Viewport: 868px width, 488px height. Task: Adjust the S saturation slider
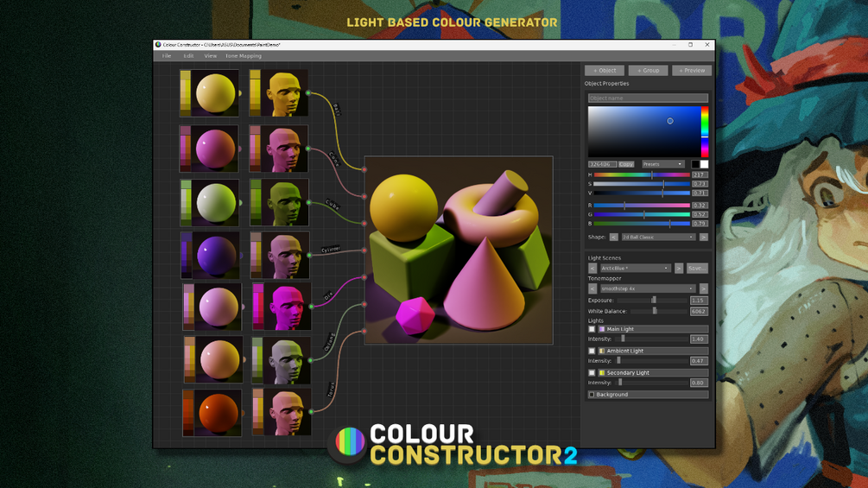[642, 184]
